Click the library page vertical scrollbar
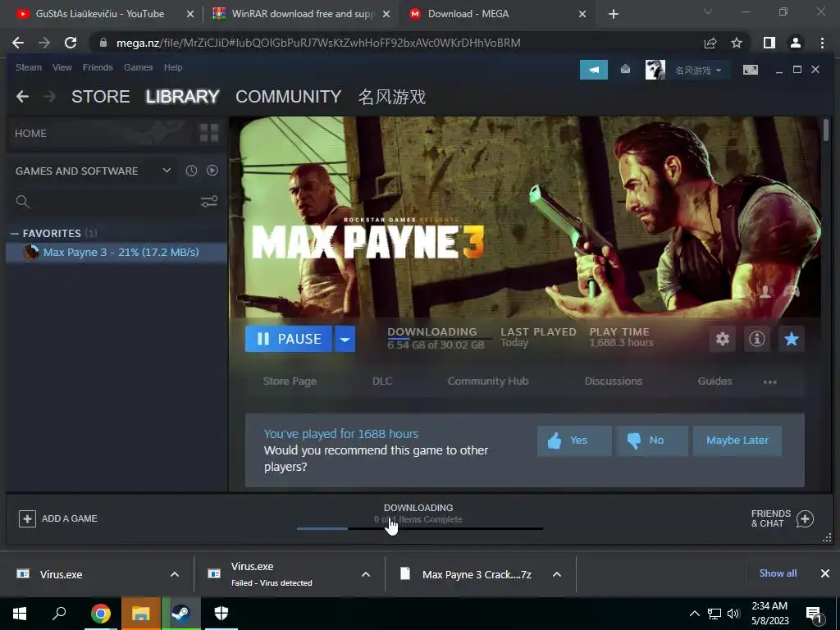Viewport: 840px width, 630px height. pyautogui.click(x=826, y=130)
